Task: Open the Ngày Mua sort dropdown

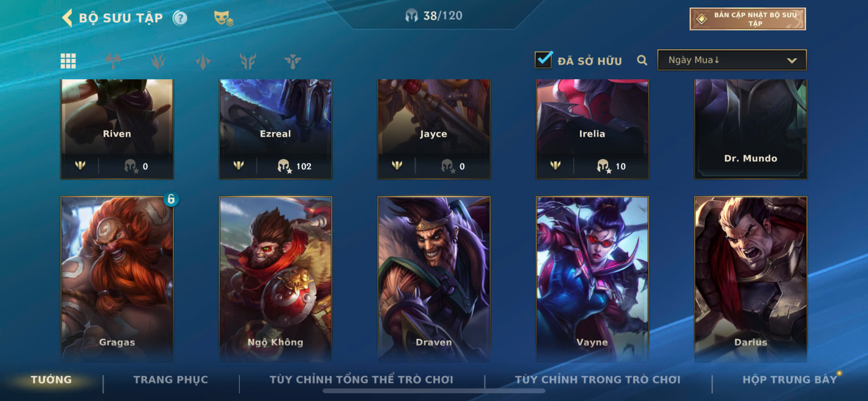Action: pos(731,60)
